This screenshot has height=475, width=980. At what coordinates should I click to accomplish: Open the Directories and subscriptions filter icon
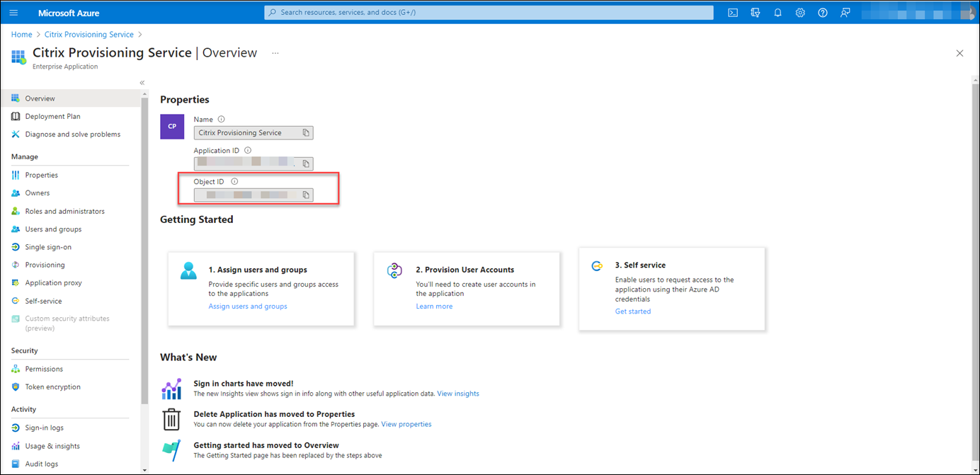[756, 13]
